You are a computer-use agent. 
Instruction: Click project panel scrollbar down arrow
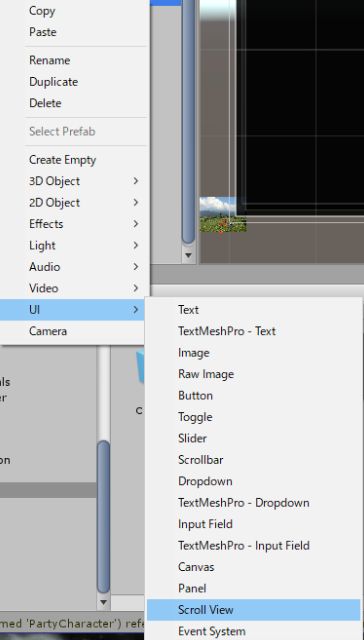tap(103, 602)
